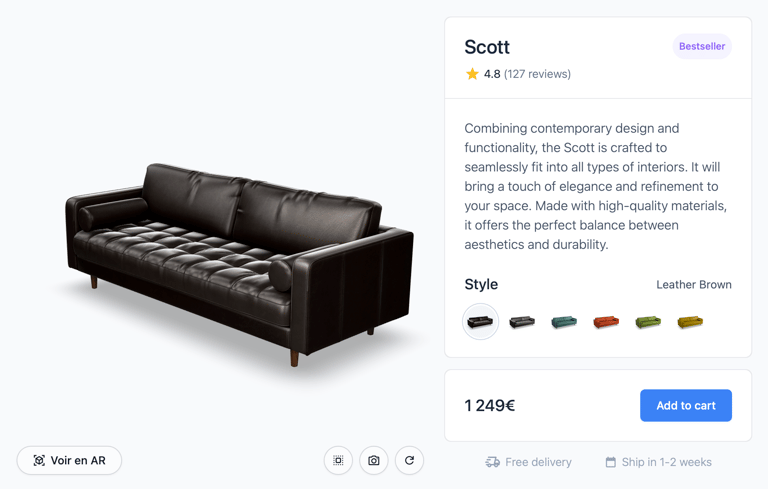
Task: Click the fullscreen frame icon button
Action: pos(338,460)
